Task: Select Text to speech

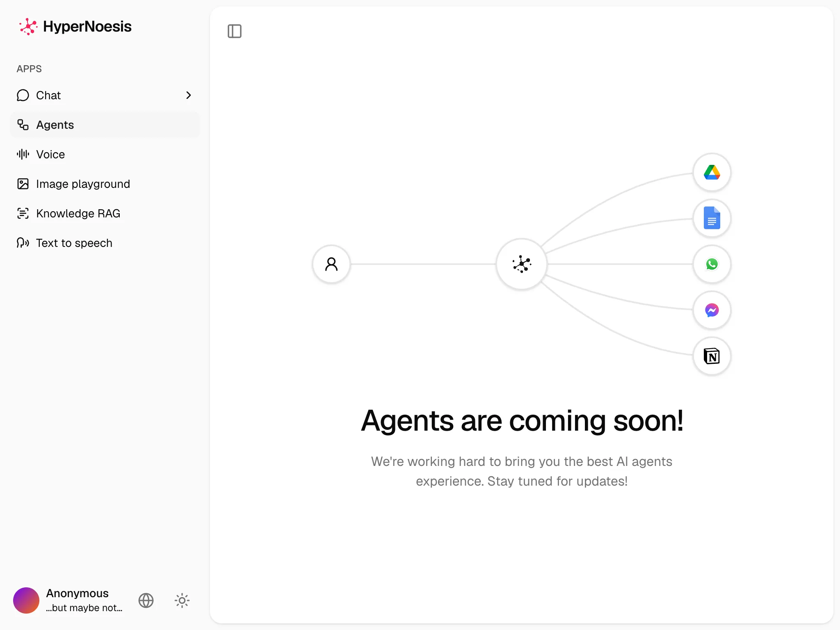Action: pyautogui.click(x=105, y=243)
